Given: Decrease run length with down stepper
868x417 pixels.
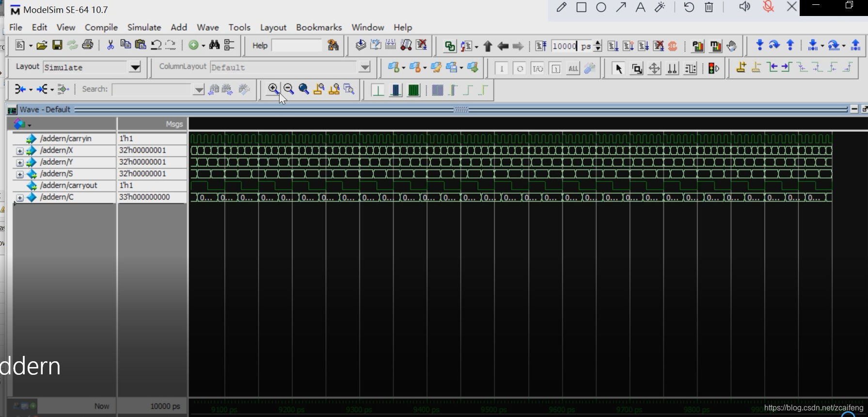Looking at the screenshot, I should 598,49.
